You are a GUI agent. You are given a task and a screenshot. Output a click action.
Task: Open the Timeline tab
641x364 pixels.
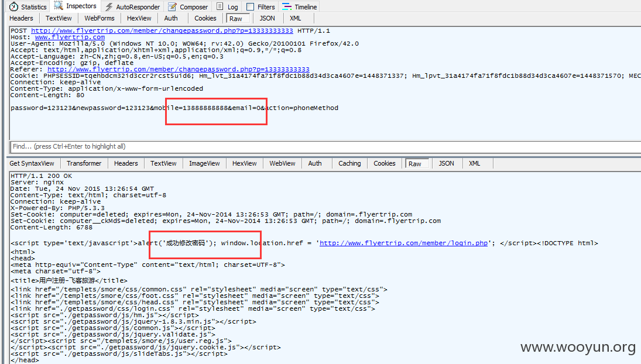(300, 7)
